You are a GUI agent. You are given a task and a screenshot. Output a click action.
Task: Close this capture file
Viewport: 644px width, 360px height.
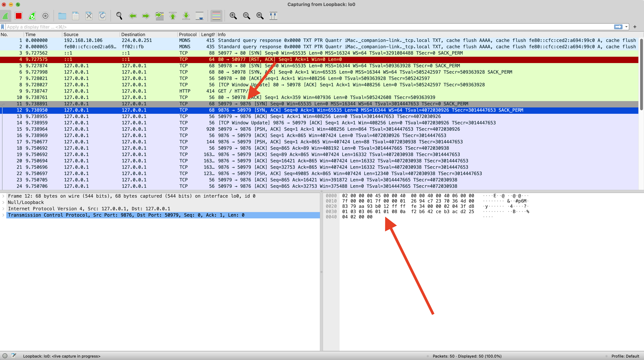(89, 16)
